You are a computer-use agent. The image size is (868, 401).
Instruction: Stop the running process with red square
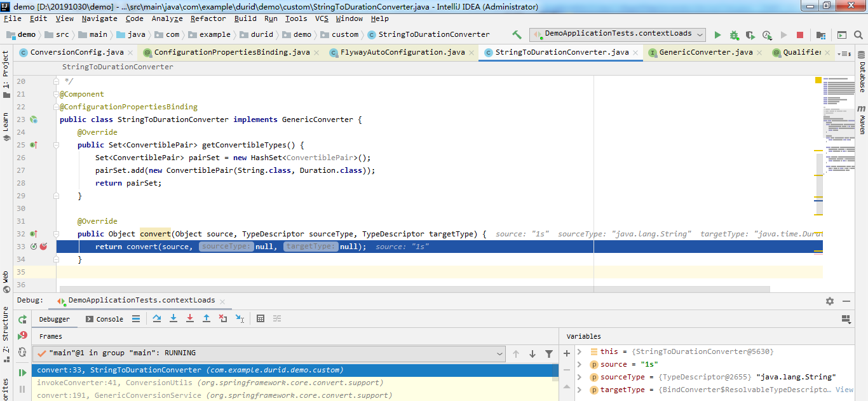click(x=800, y=35)
